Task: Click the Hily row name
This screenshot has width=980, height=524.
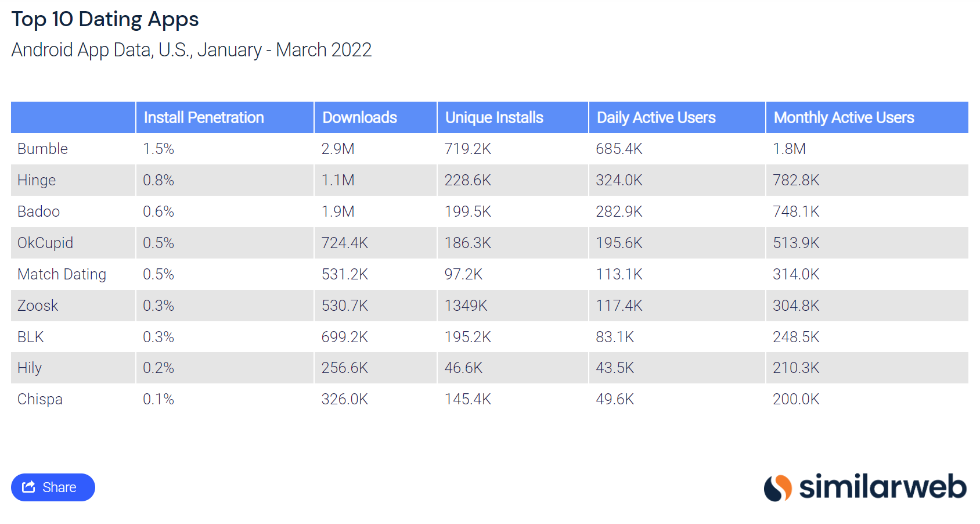Action: tap(30, 368)
